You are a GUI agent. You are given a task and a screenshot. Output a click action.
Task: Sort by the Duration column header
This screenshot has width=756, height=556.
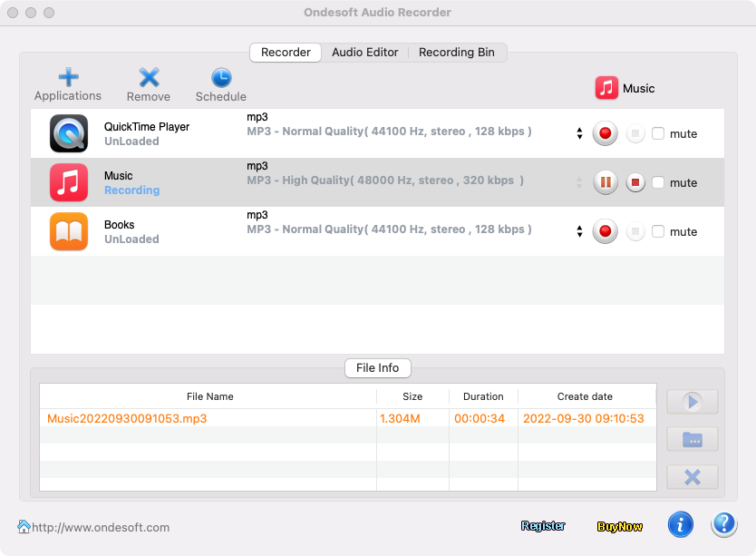pos(483,396)
